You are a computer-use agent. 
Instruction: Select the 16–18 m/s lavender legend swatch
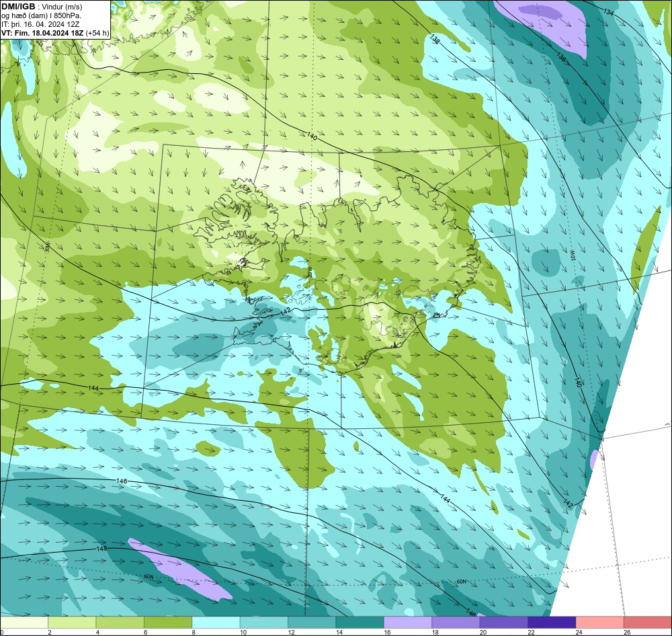[x=408, y=622]
